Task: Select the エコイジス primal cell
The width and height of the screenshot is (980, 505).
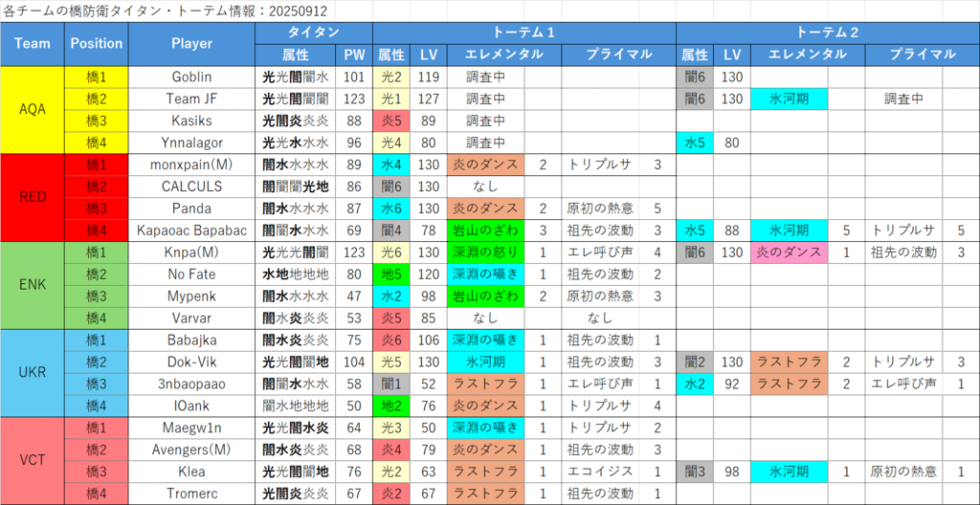Action: coord(599,472)
